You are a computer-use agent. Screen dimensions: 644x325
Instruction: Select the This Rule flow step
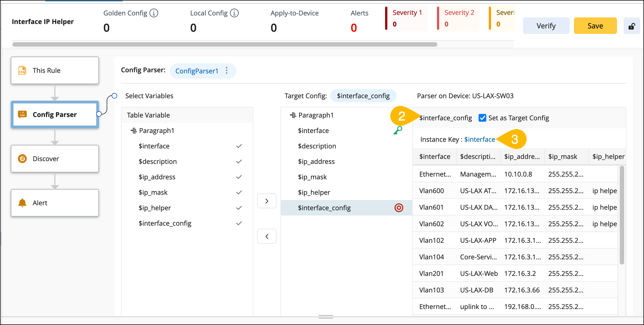coord(55,70)
